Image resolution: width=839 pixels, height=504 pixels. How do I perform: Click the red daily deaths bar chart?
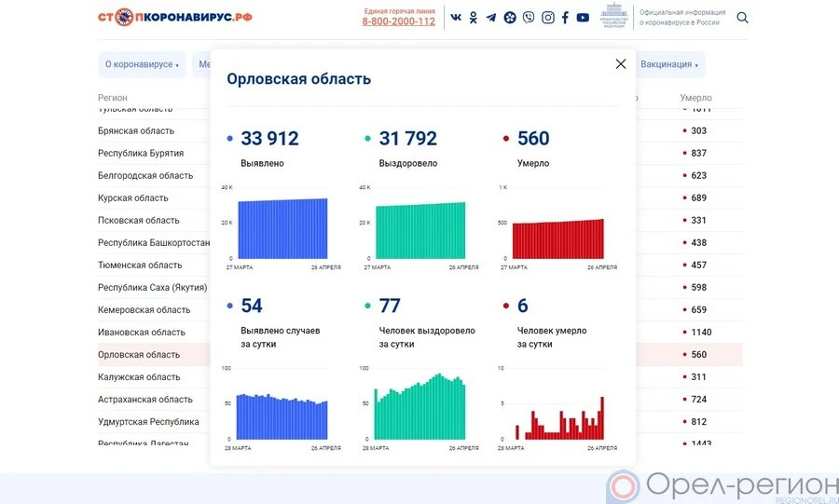[559, 417]
